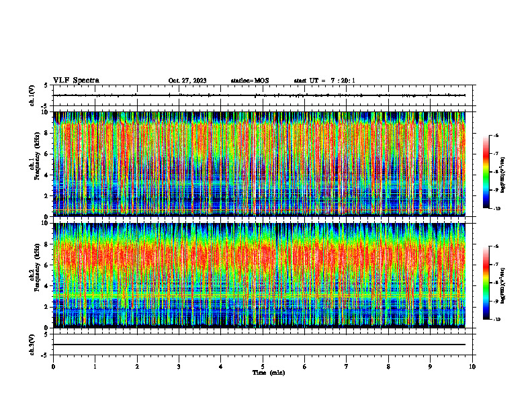Screen dimensions: 532x411
Task: Click the ch.2 spectrogram color bar
Action: 486,283
